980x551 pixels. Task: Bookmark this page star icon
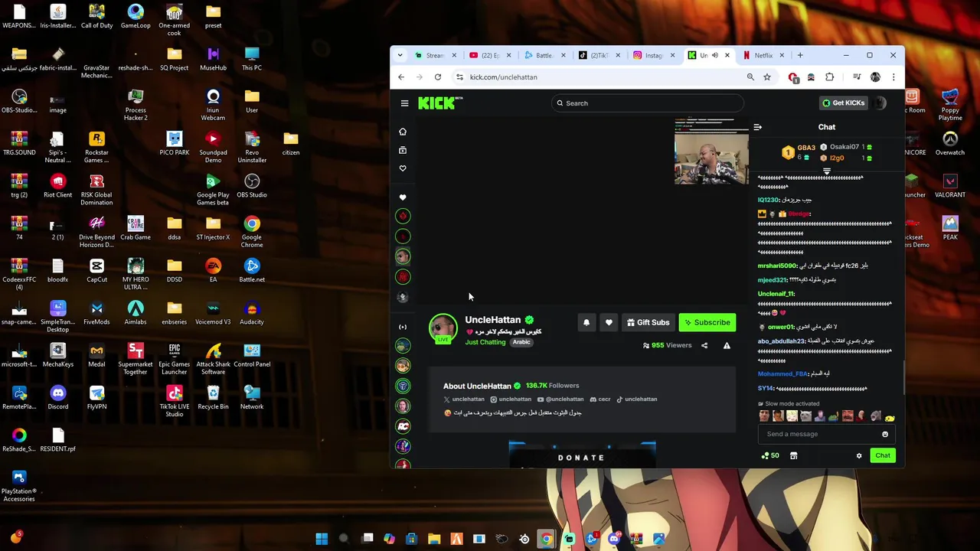click(x=766, y=77)
